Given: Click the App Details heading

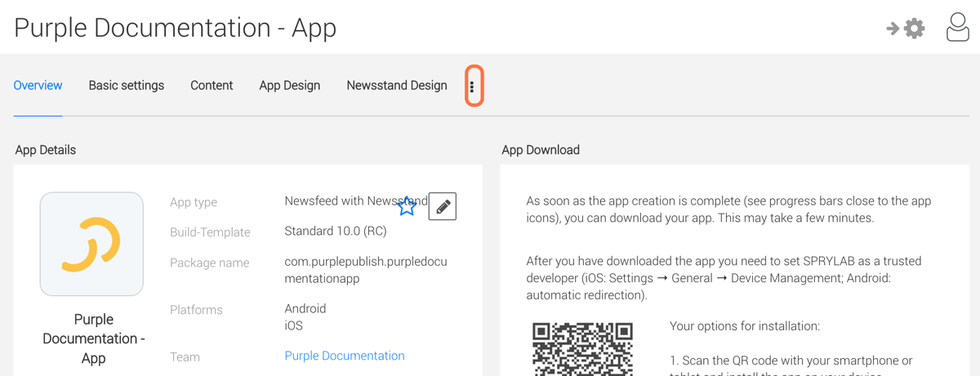Looking at the screenshot, I should (x=46, y=150).
